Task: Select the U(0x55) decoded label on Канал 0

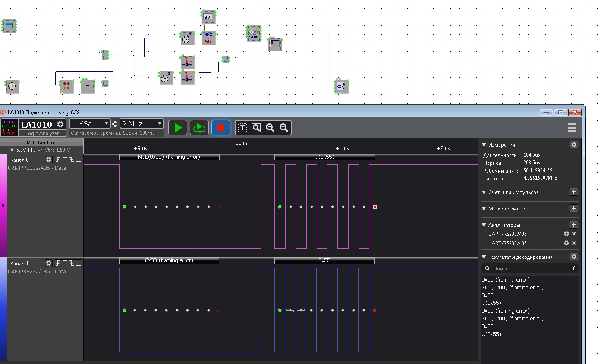Action: (324, 157)
